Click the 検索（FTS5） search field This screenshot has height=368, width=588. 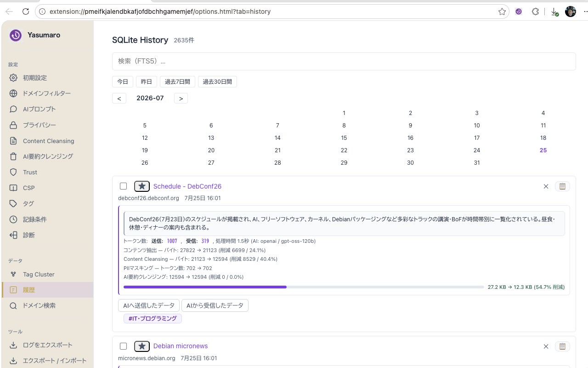344,61
